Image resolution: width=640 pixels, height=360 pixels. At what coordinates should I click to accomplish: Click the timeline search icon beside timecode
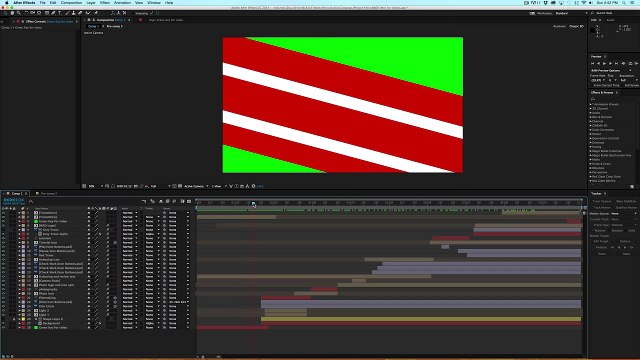click(x=31, y=201)
